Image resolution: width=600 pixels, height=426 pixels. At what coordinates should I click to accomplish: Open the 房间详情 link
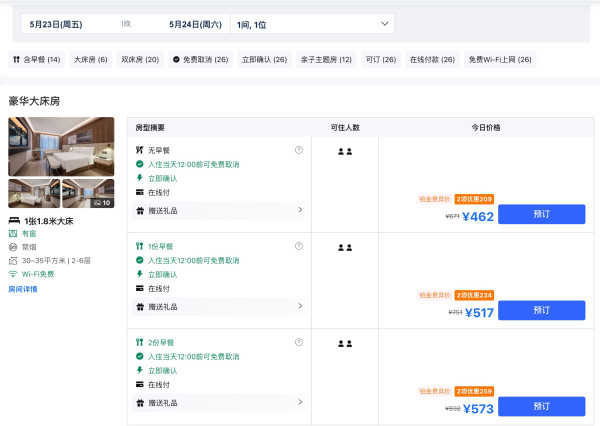23,289
